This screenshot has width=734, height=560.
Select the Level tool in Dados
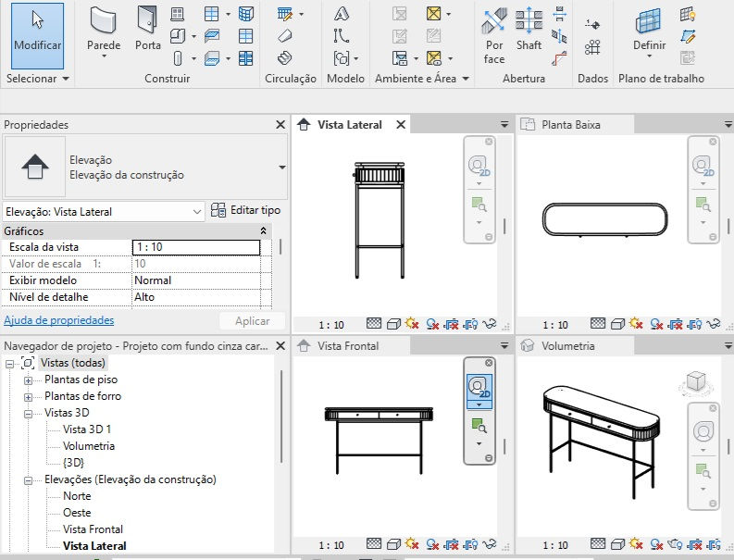(592, 24)
